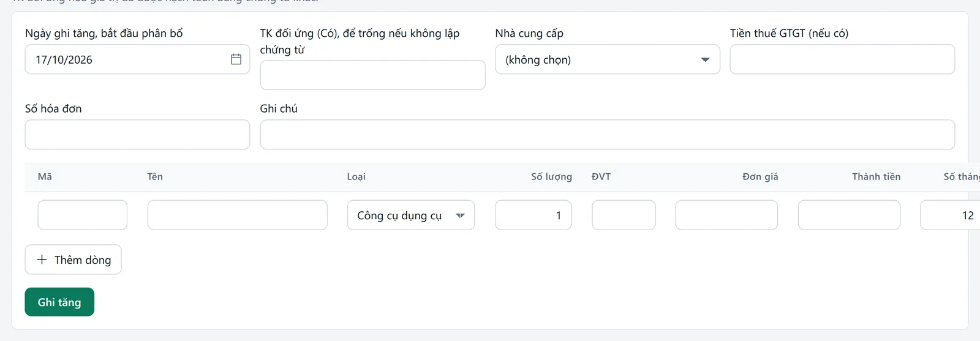Click the Tên cell input
The height and width of the screenshot is (341, 980).
pyautogui.click(x=238, y=215)
